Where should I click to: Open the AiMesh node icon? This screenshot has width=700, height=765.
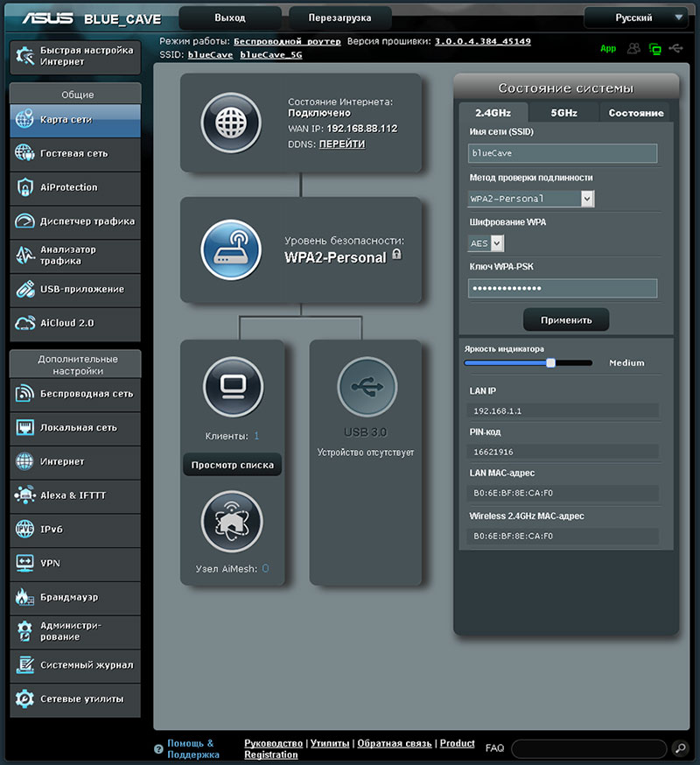pyautogui.click(x=232, y=521)
